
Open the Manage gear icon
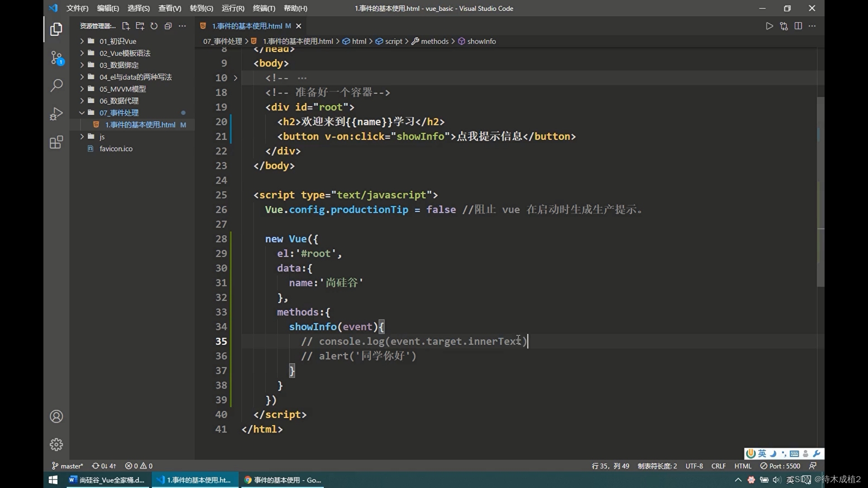click(56, 445)
